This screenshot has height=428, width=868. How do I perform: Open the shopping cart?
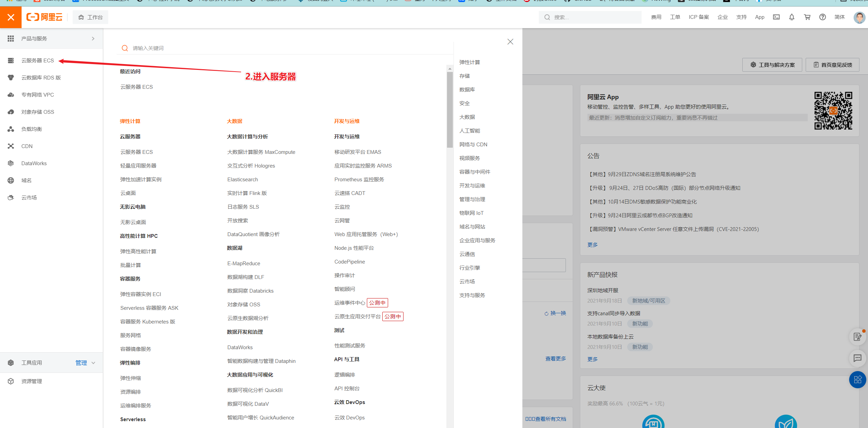pyautogui.click(x=807, y=17)
